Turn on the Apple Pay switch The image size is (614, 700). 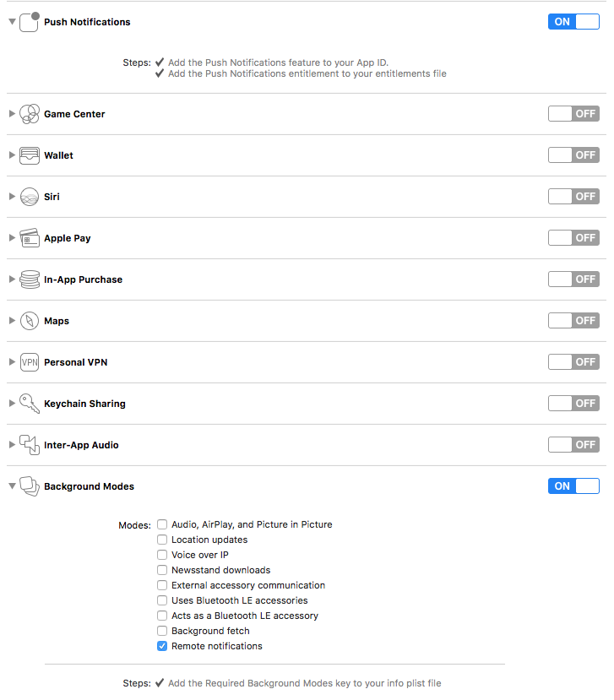coord(573,238)
